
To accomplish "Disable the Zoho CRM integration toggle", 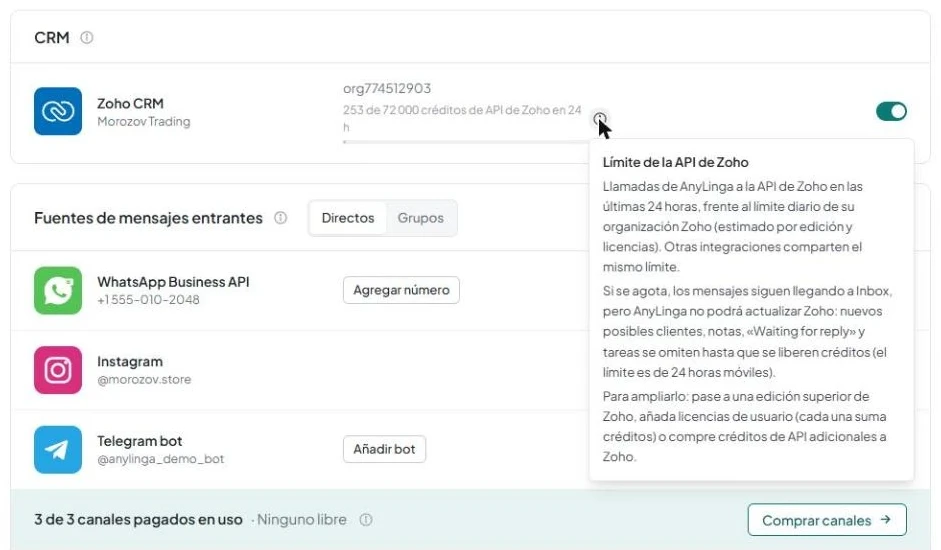I will [891, 111].
